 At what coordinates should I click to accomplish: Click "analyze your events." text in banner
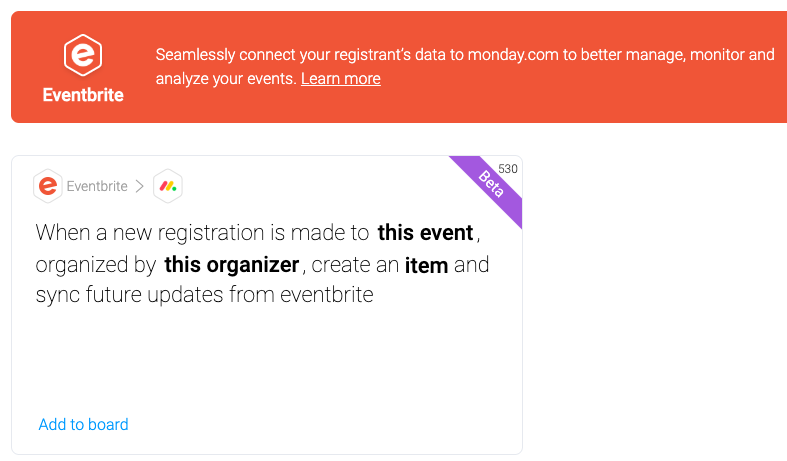tap(226, 79)
